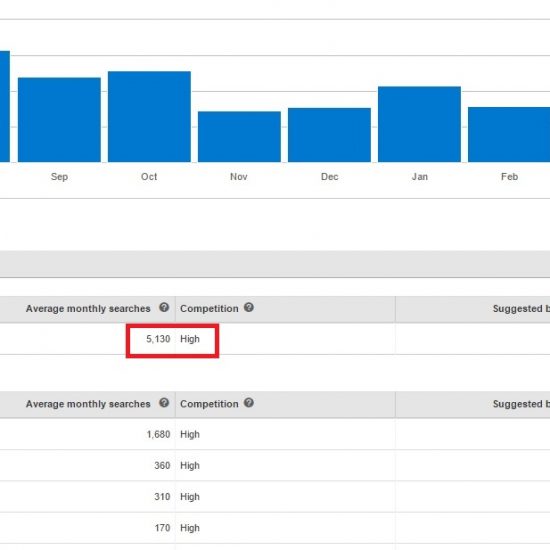Click the first Suggested bid column header
Screen dimensions: 550x550
point(521,309)
